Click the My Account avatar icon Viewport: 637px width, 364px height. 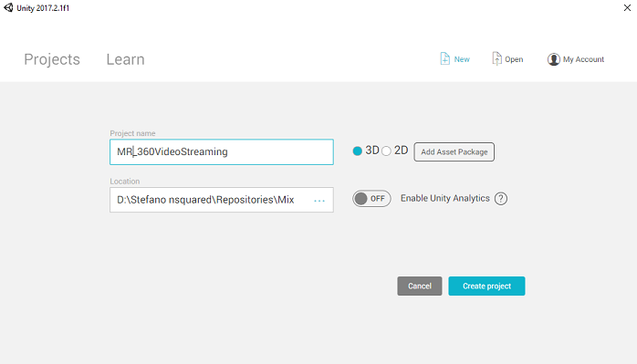coord(553,59)
